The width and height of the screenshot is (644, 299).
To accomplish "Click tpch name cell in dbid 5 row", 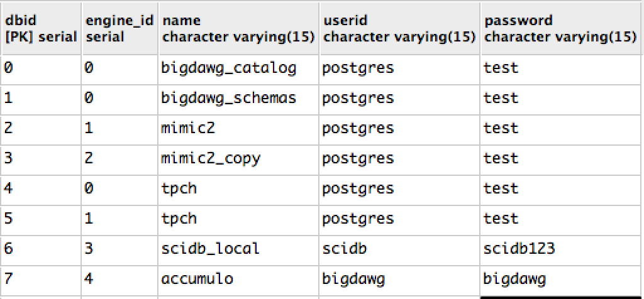I will 179,219.
